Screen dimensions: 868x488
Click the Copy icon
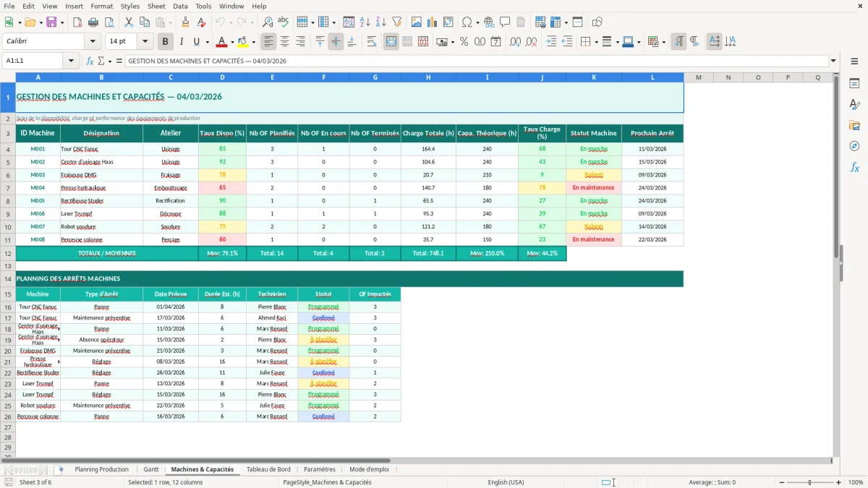144,22
